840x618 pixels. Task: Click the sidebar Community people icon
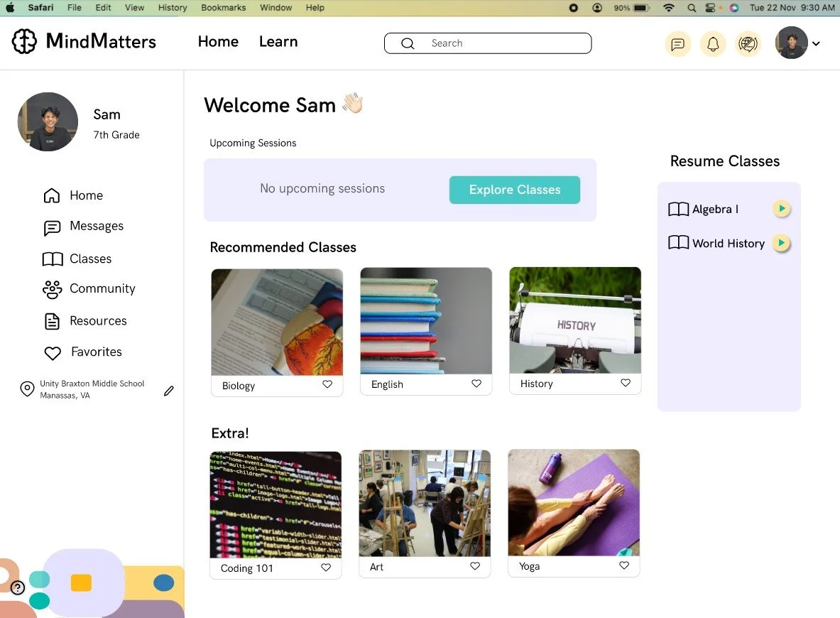(x=52, y=289)
